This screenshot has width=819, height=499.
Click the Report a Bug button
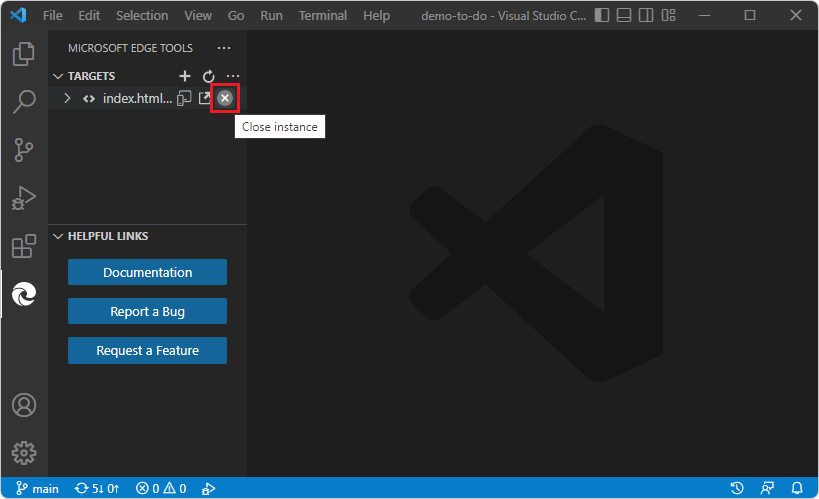[147, 311]
